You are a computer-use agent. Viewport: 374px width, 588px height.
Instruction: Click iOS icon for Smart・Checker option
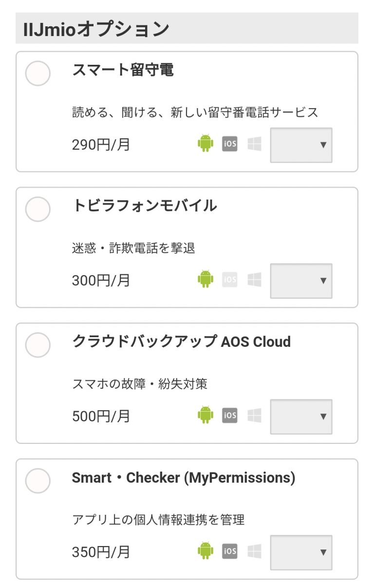[230, 551]
